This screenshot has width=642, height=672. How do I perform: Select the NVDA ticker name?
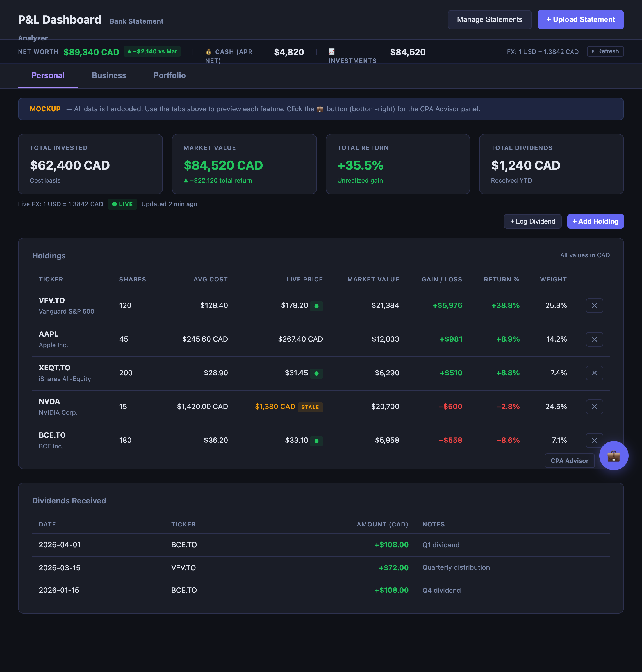click(x=49, y=401)
